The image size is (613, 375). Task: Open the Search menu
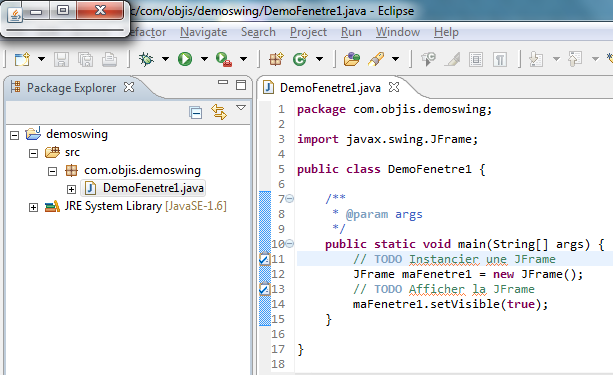pos(258,32)
